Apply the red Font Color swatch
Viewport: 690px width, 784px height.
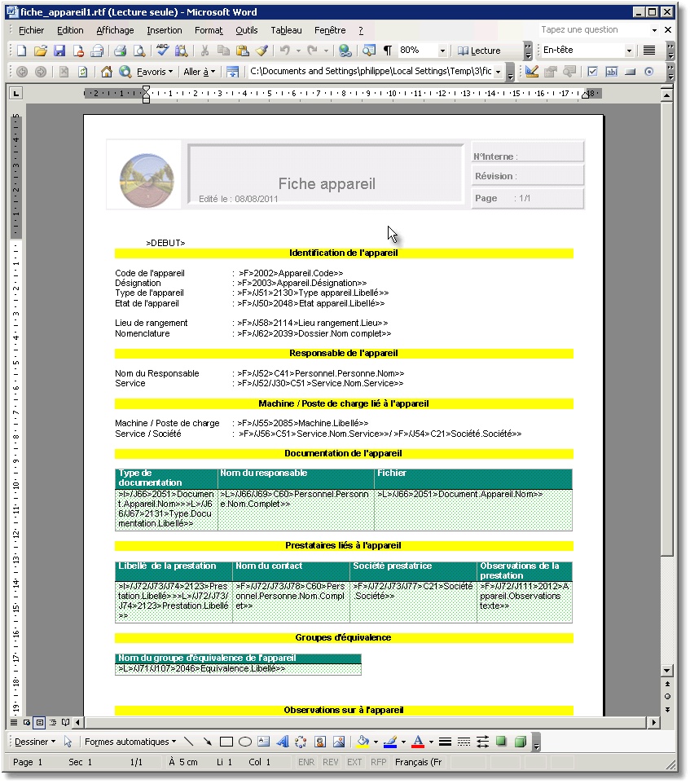click(x=418, y=742)
